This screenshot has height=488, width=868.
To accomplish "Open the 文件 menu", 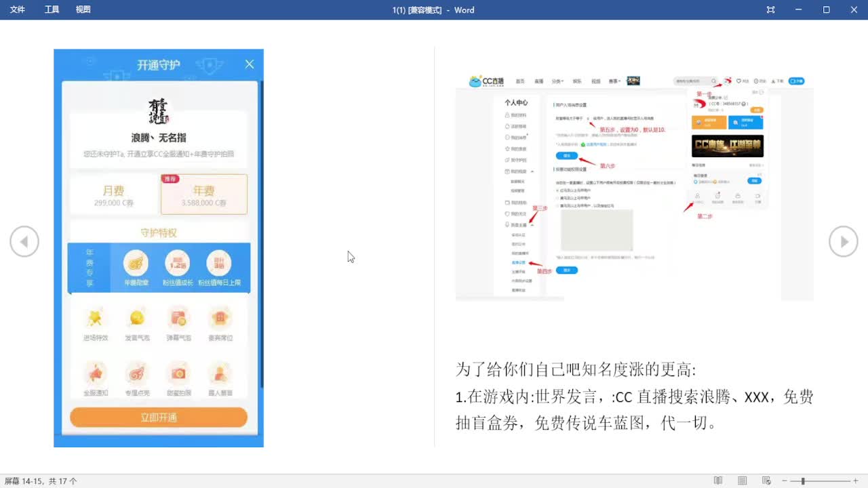I will [18, 9].
